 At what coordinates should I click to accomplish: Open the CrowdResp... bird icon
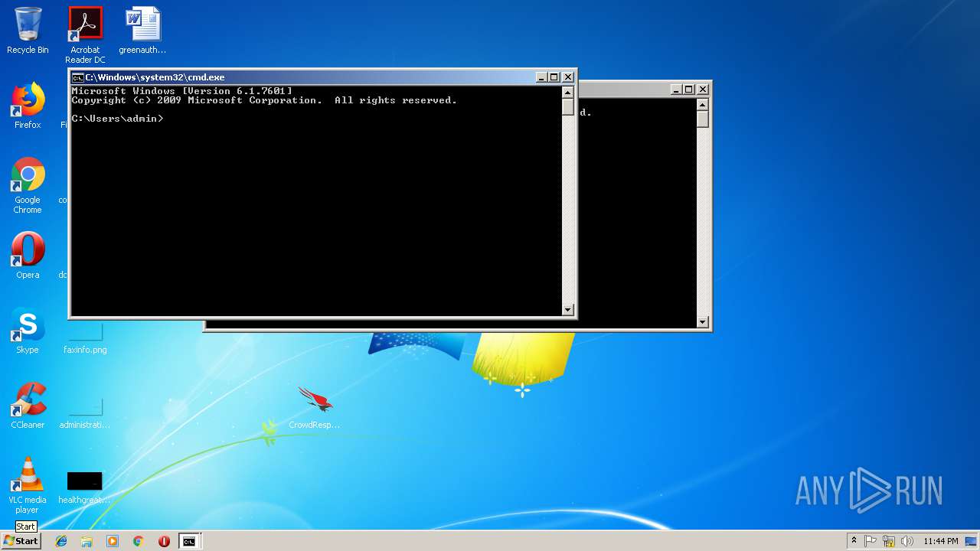point(315,407)
